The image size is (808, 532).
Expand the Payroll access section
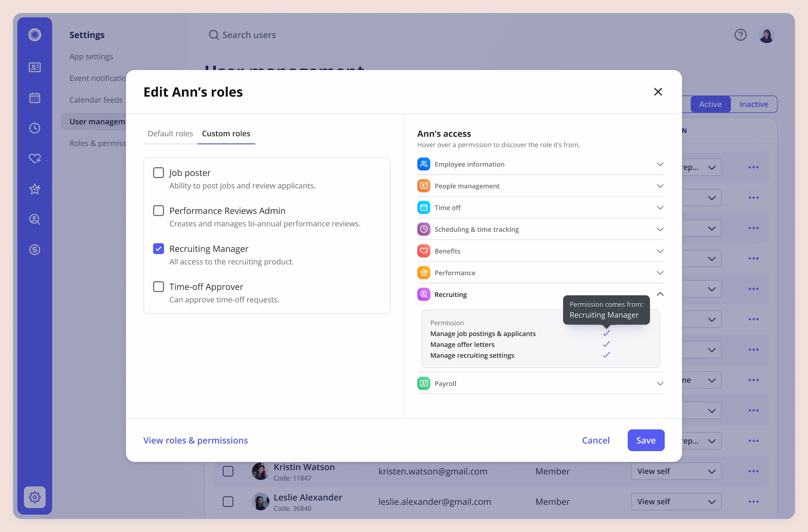660,383
